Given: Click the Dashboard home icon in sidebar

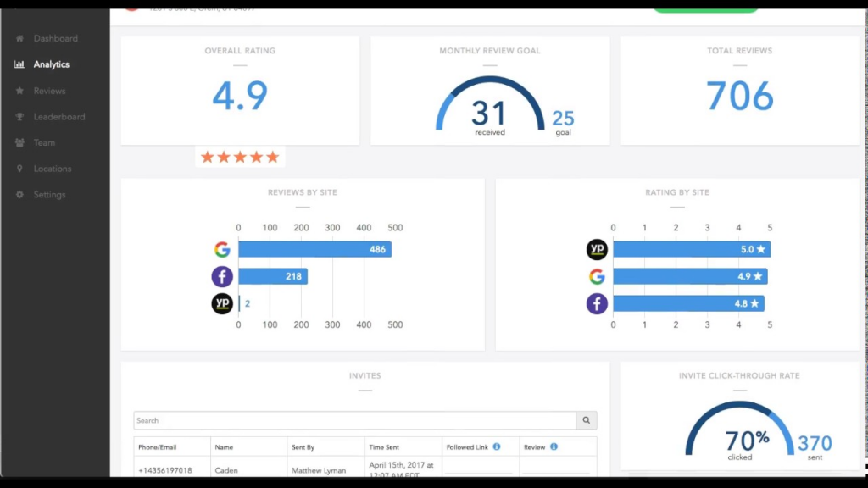Looking at the screenshot, I should point(19,39).
